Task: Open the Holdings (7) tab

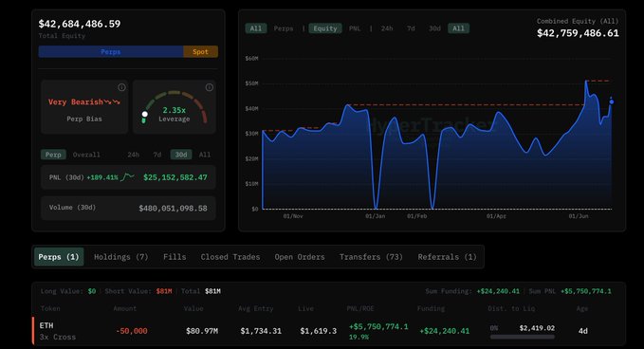Action: [120, 257]
